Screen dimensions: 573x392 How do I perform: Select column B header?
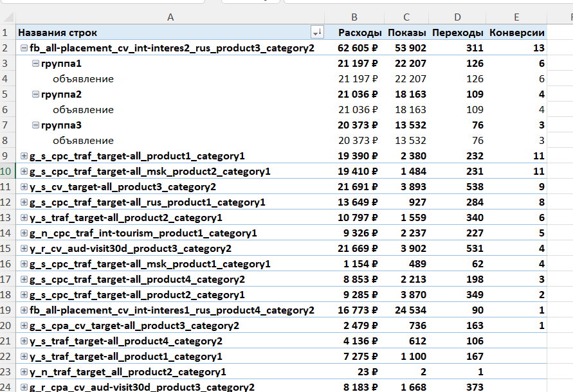pyautogui.click(x=354, y=17)
